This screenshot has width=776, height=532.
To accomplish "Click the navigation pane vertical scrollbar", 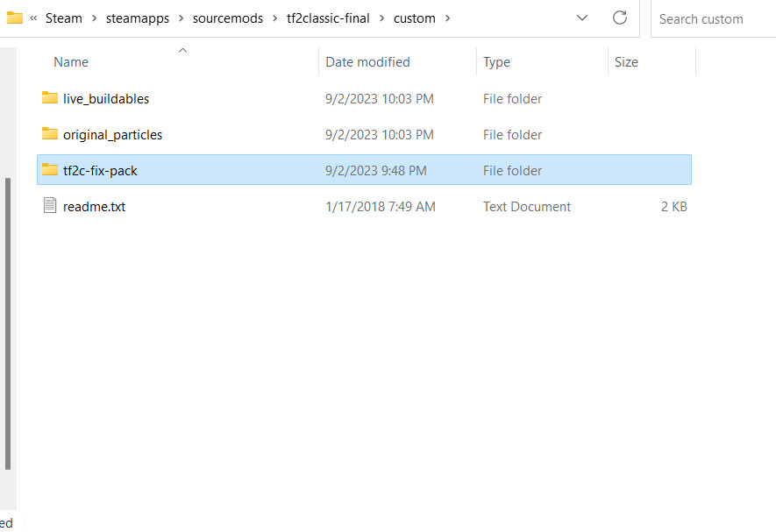I will coord(7,323).
